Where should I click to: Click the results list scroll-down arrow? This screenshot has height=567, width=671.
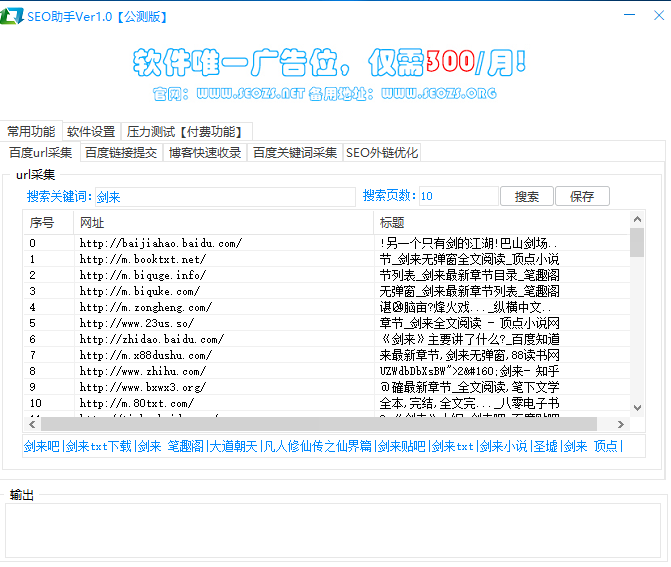tap(637, 408)
